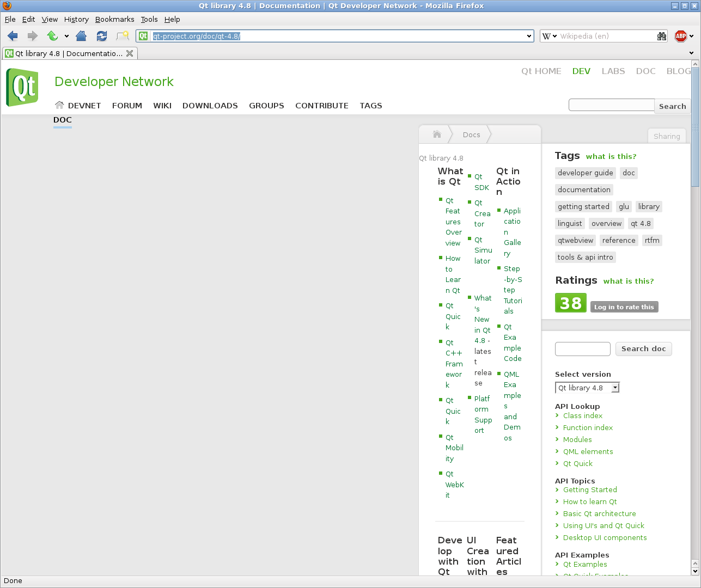Open the Wikipedia search engine selector
The image size is (701, 588).
550,36
